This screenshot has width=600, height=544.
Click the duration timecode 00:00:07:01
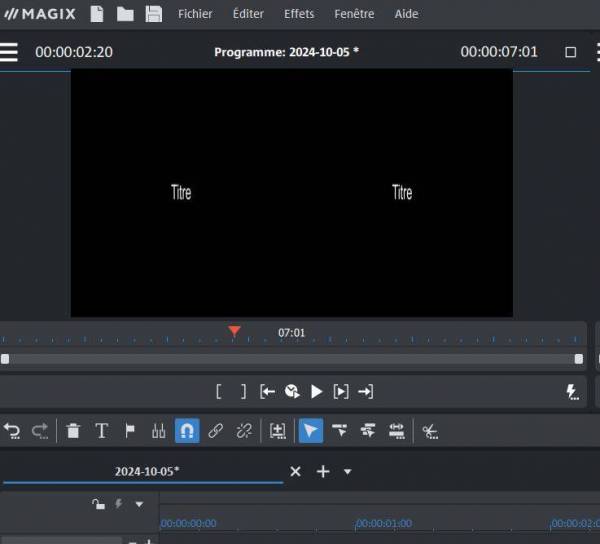pyautogui.click(x=499, y=52)
